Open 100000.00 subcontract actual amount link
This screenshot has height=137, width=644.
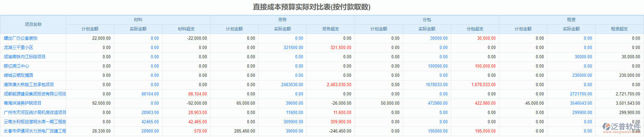click(x=438, y=66)
